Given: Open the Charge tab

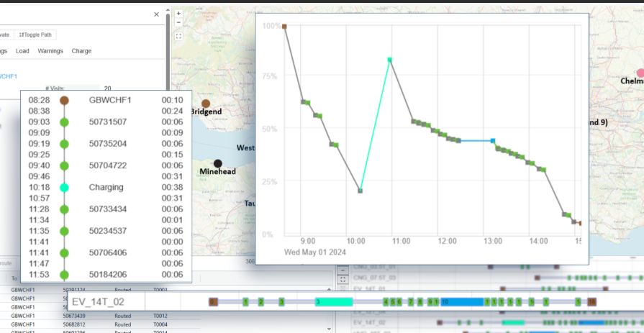Looking at the screenshot, I should (x=81, y=51).
